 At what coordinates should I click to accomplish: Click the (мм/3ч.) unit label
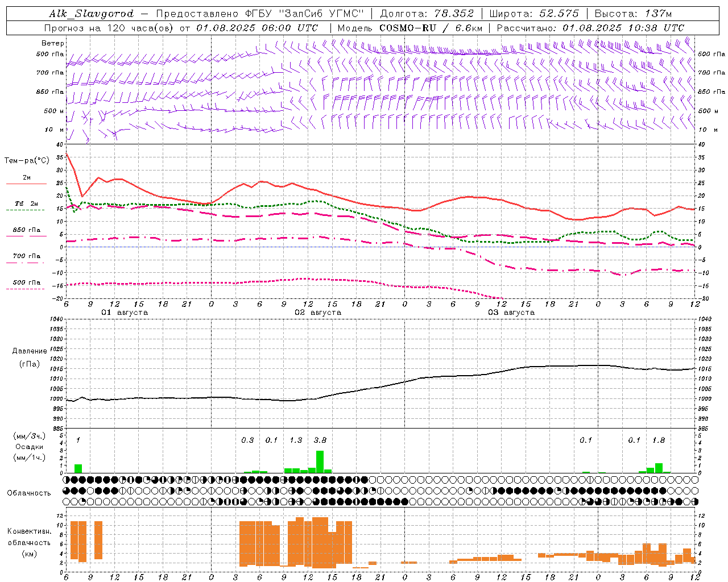point(29,436)
